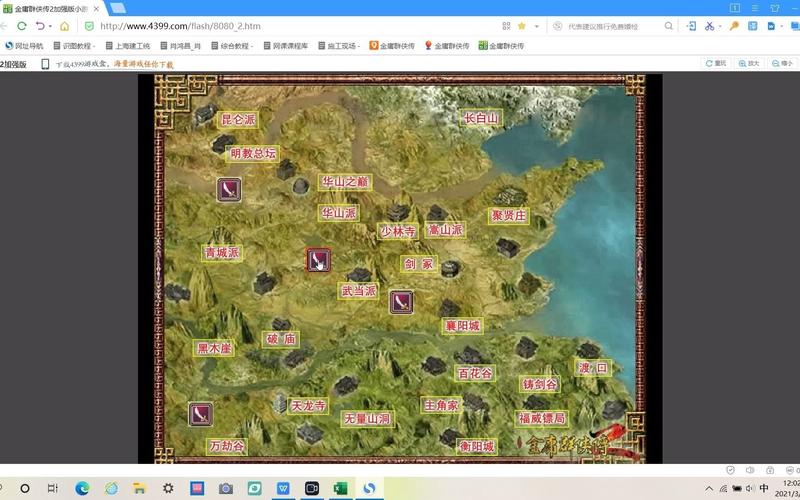Click the 放大 zoom-in button
The image size is (800, 500).
(749, 63)
